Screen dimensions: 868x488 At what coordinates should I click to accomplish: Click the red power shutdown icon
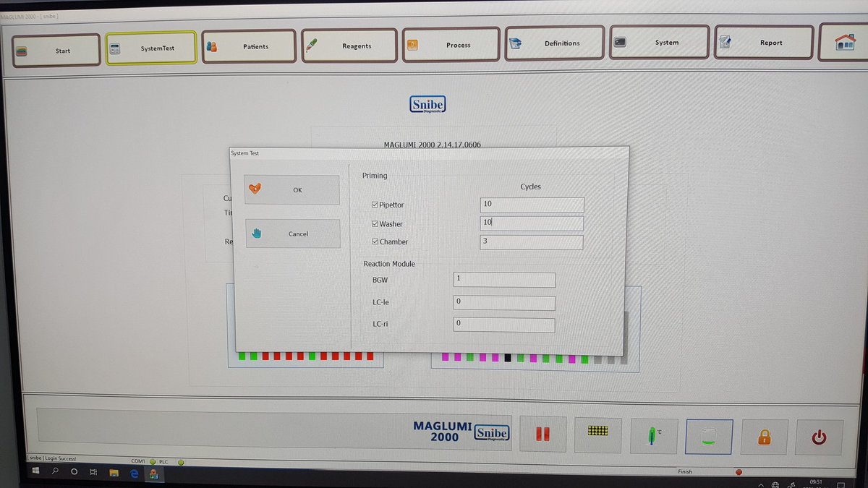(x=819, y=437)
